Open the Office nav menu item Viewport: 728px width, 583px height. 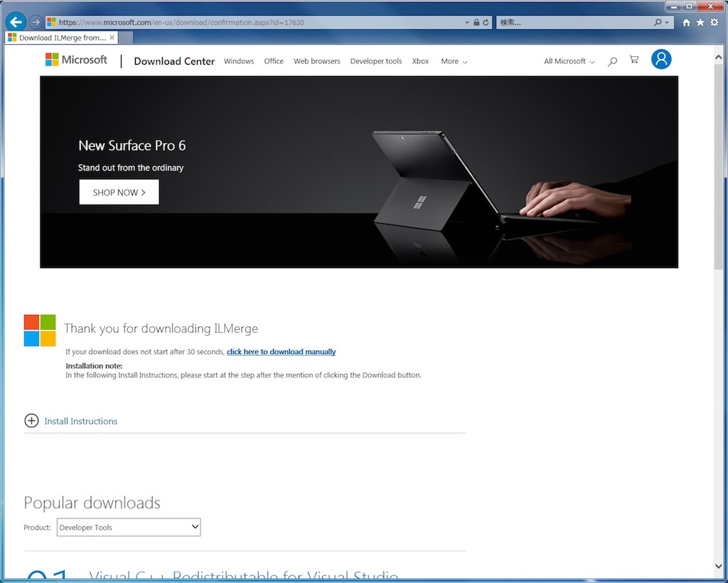(x=274, y=61)
